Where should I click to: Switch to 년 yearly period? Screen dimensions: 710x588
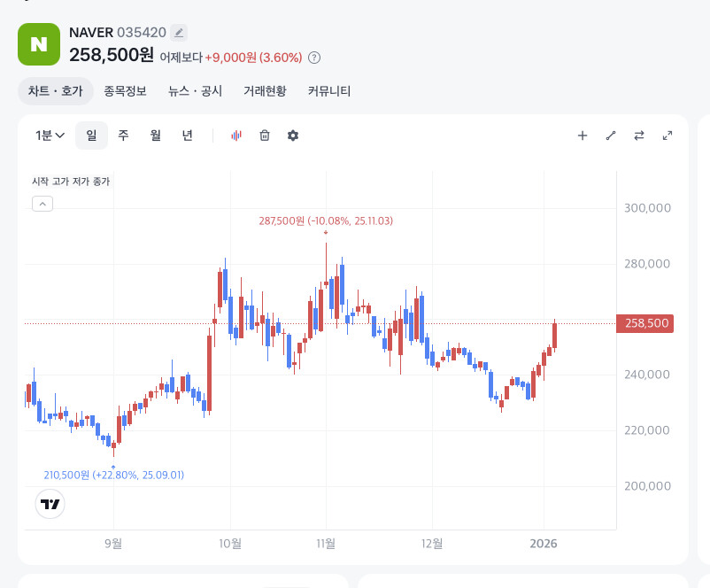click(x=187, y=135)
